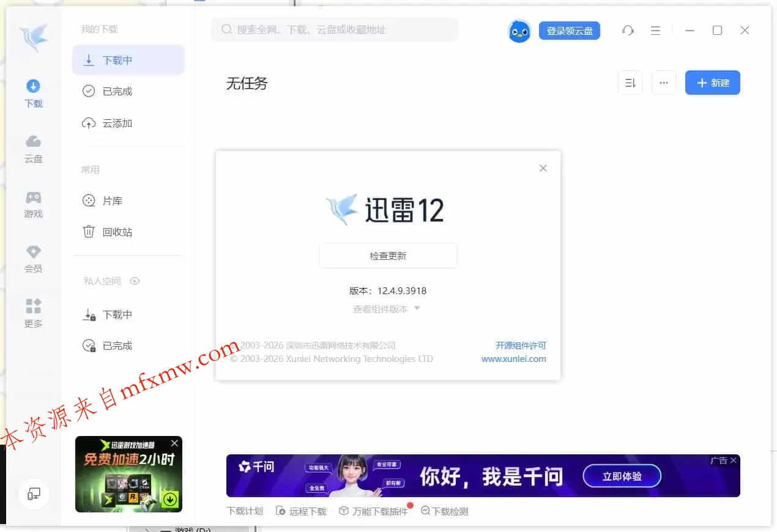This screenshot has width=777, height=532.
Task: Open the 回收站 recycle bin
Action: (128, 232)
